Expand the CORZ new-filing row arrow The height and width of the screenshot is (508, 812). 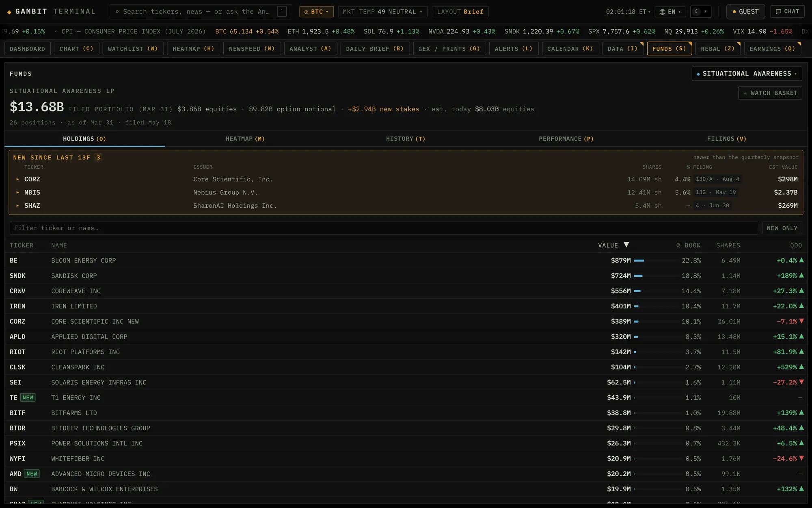click(x=17, y=179)
